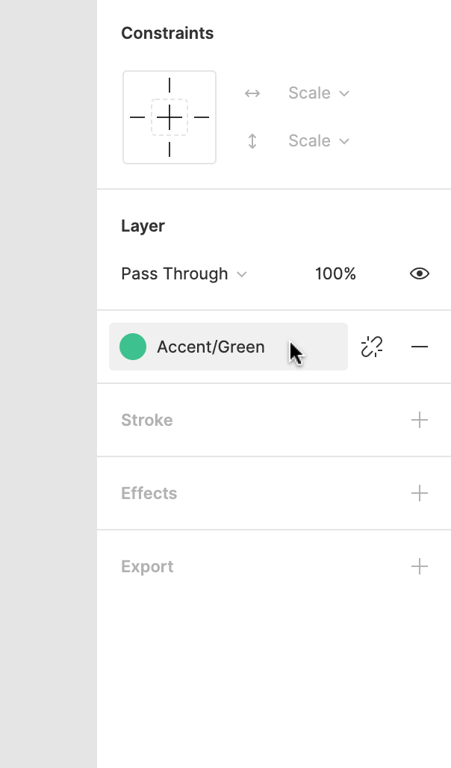Toggle right constraint line in widget

coord(202,118)
